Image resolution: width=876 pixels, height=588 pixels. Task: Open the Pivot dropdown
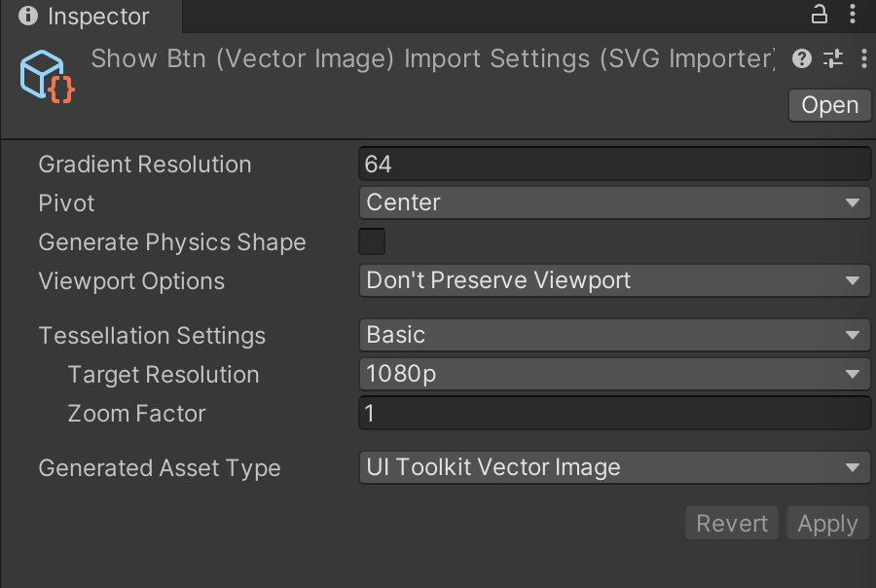(x=613, y=202)
